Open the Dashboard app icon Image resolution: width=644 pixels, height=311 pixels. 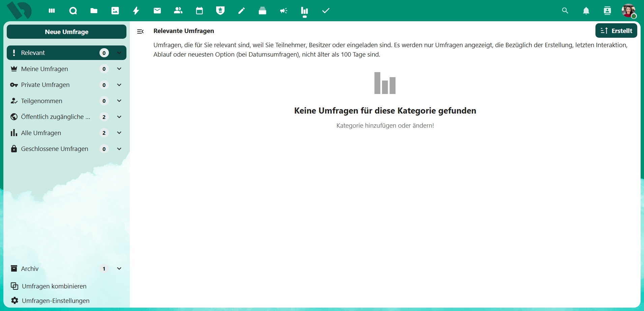[52, 11]
